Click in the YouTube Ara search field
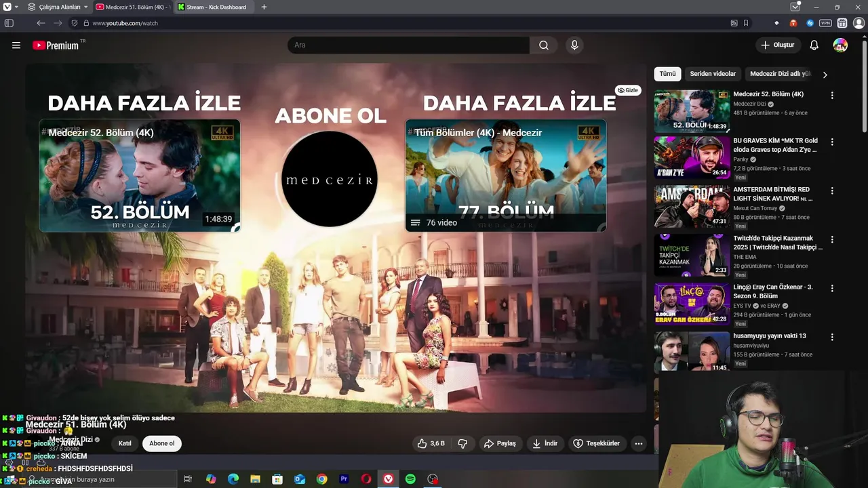868x488 pixels. click(408, 45)
